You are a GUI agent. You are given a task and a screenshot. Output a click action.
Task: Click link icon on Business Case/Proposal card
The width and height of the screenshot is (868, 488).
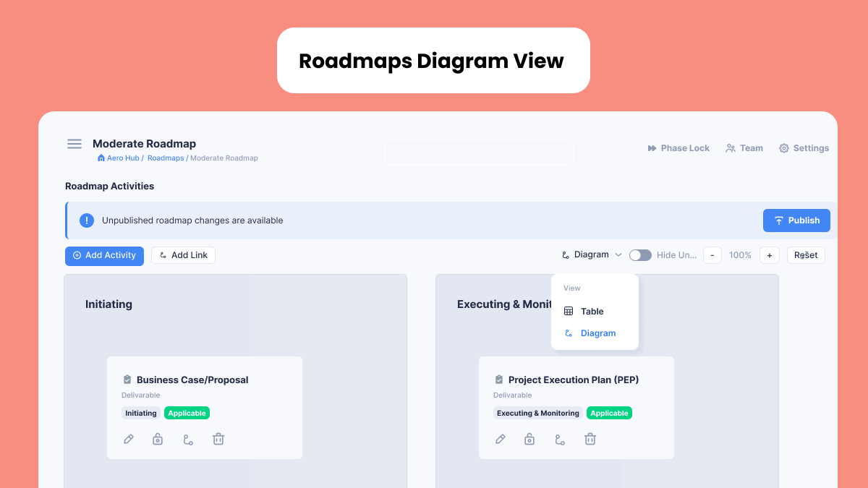click(188, 439)
